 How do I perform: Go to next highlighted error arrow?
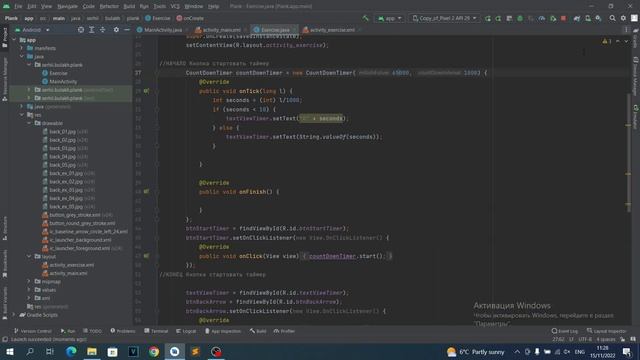pyautogui.click(x=626, y=41)
